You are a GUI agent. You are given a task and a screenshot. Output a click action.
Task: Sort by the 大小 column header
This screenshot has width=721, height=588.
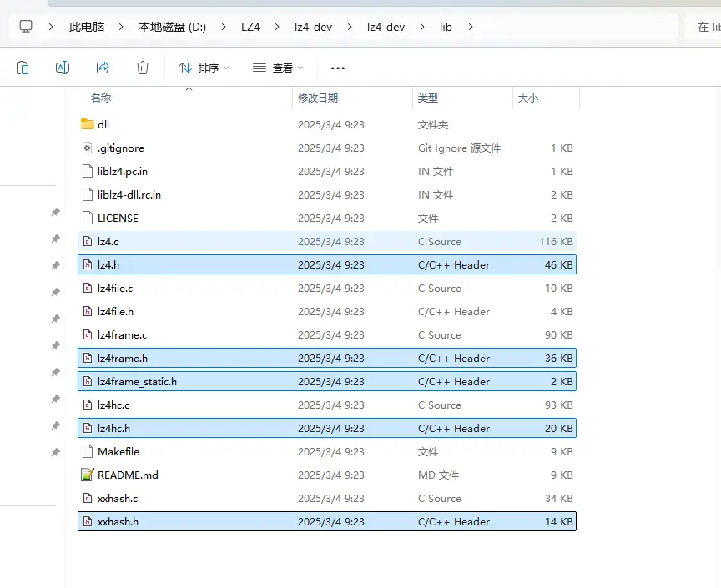click(528, 98)
